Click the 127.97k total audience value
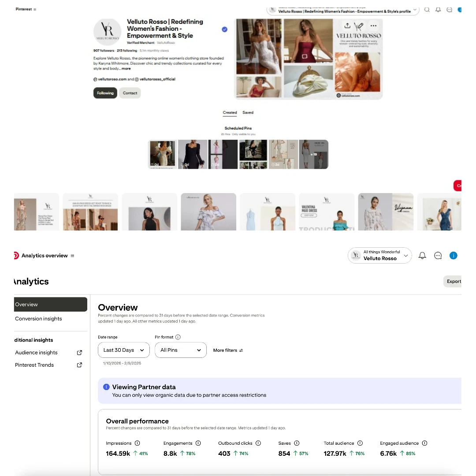The height and width of the screenshot is (476, 476). (335, 454)
